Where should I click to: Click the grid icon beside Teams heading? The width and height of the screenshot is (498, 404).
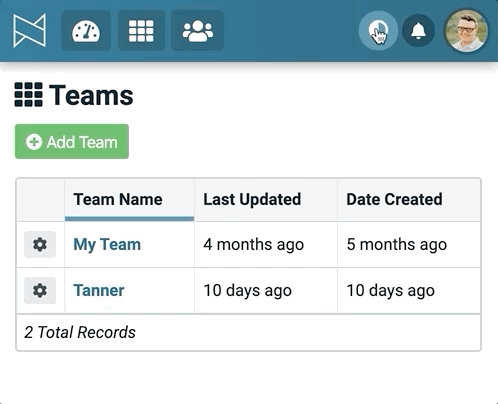[28, 95]
